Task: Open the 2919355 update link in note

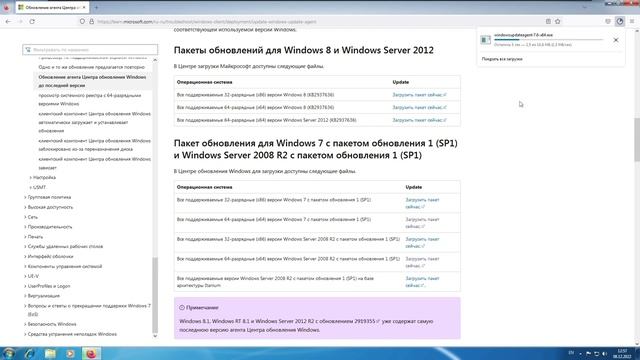Action: (367, 321)
